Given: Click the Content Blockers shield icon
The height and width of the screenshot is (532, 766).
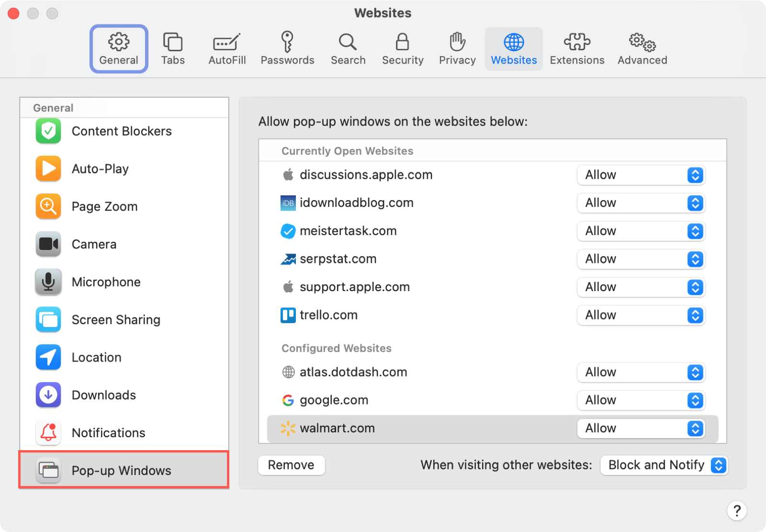Looking at the screenshot, I should coord(48,131).
